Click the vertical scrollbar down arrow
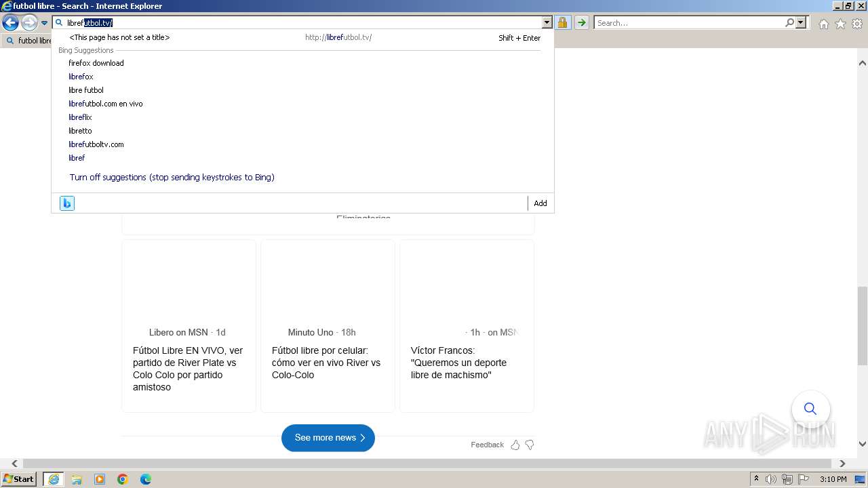Viewport: 868px width, 488px height. click(863, 444)
